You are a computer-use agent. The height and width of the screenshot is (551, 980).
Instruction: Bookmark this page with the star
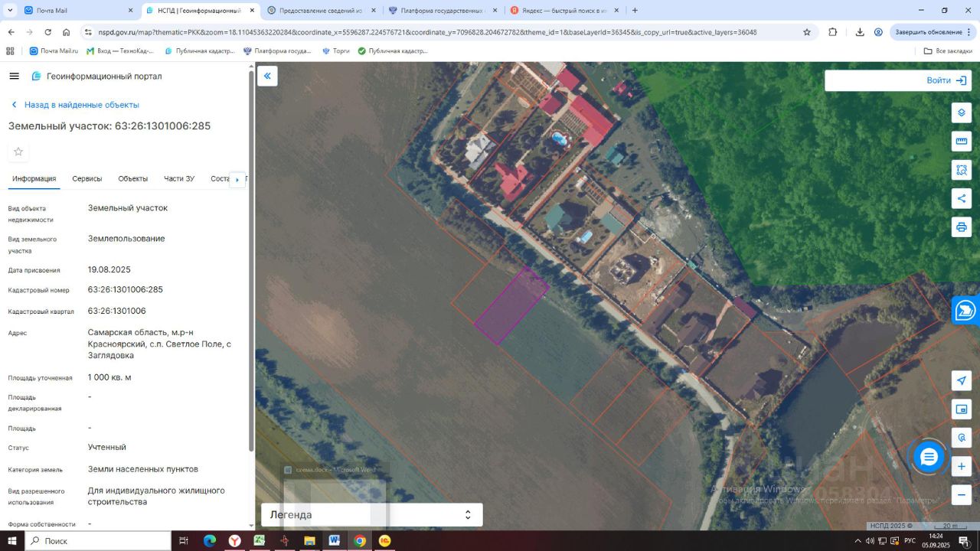tap(807, 32)
